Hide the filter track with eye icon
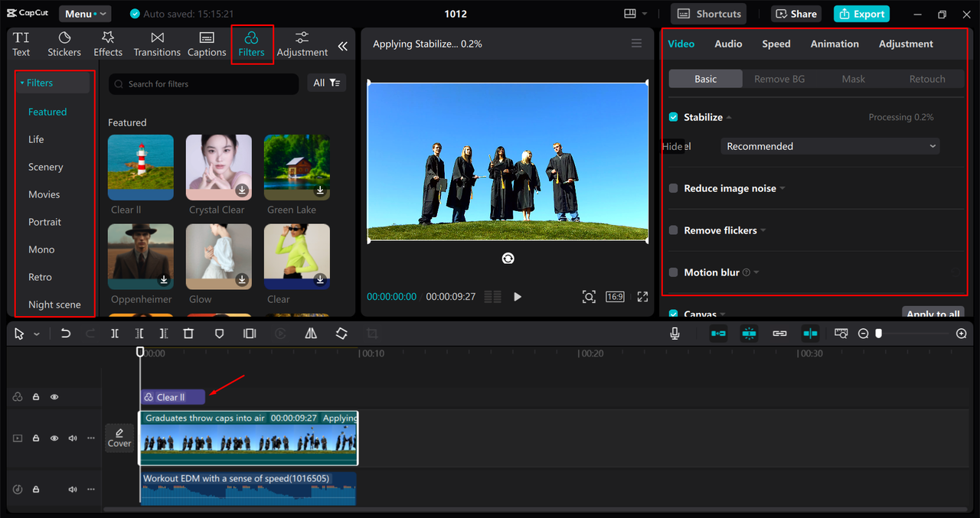 pyautogui.click(x=54, y=397)
